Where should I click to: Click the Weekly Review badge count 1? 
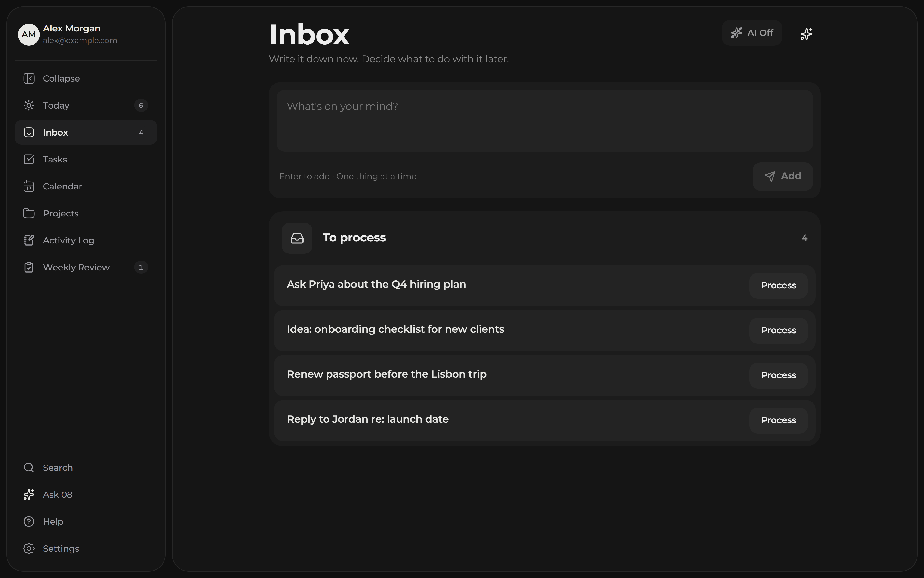[x=141, y=267]
